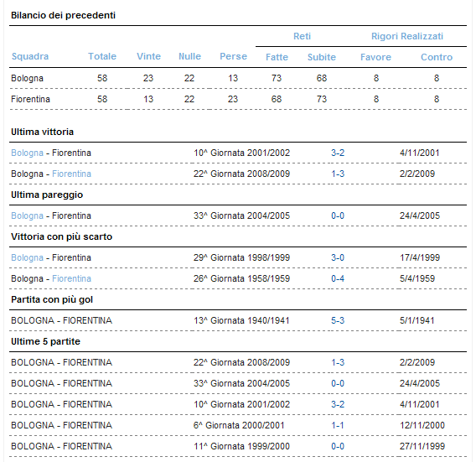Click the Reti group header
The width and height of the screenshot is (476, 462).
tap(302, 36)
